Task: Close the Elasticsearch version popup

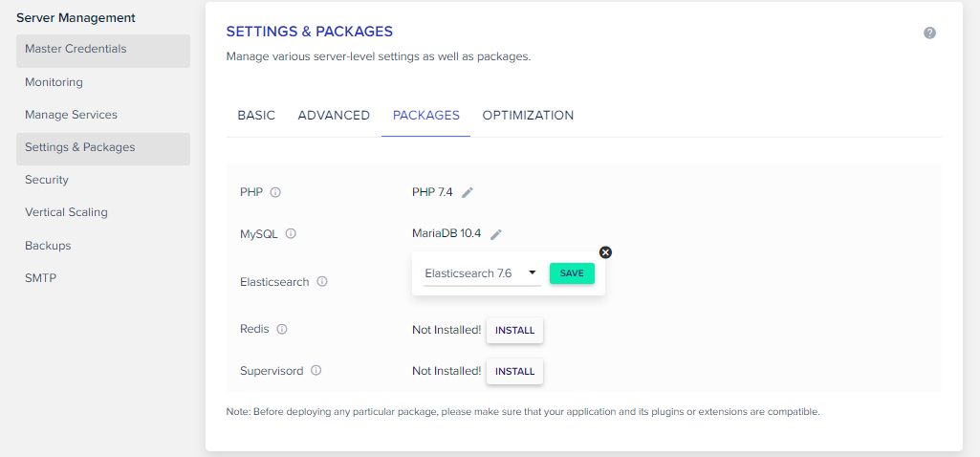Action: (x=605, y=252)
